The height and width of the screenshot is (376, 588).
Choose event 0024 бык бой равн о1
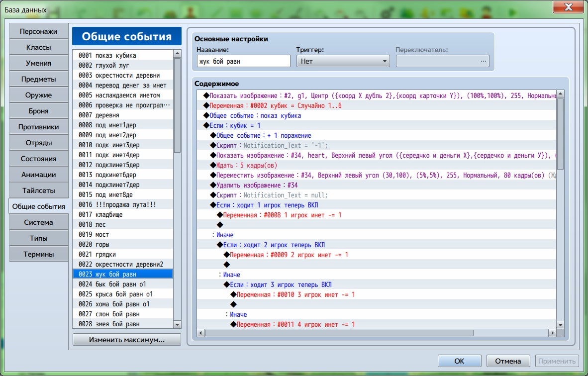click(x=122, y=284)
